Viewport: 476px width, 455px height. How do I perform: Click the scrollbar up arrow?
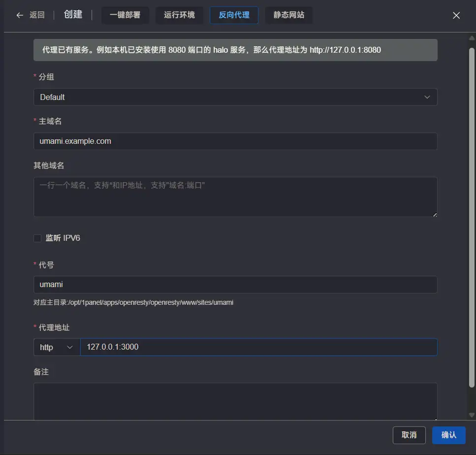(x=472, y=38)
